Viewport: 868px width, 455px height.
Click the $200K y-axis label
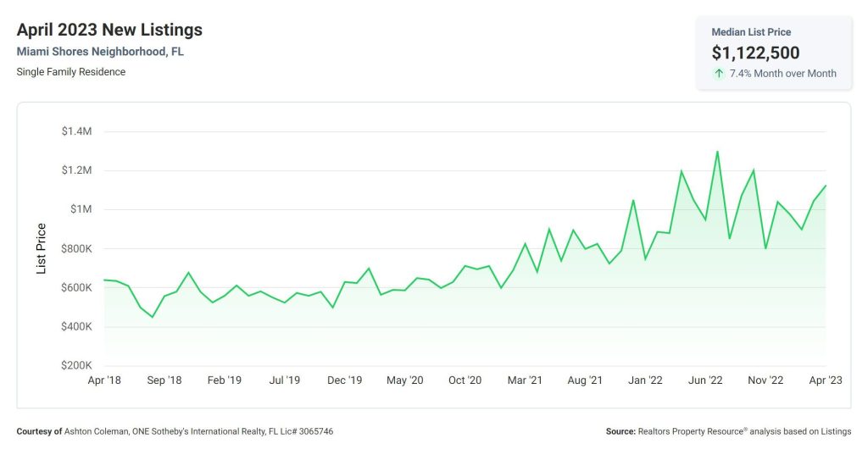[x=76, y=365]
